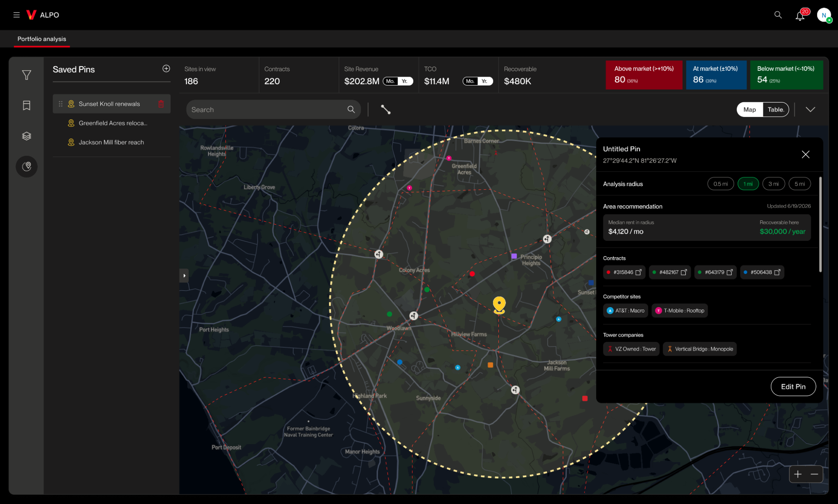
Task: Select Jackson Mill fiber reach pin
Action: 112,142
